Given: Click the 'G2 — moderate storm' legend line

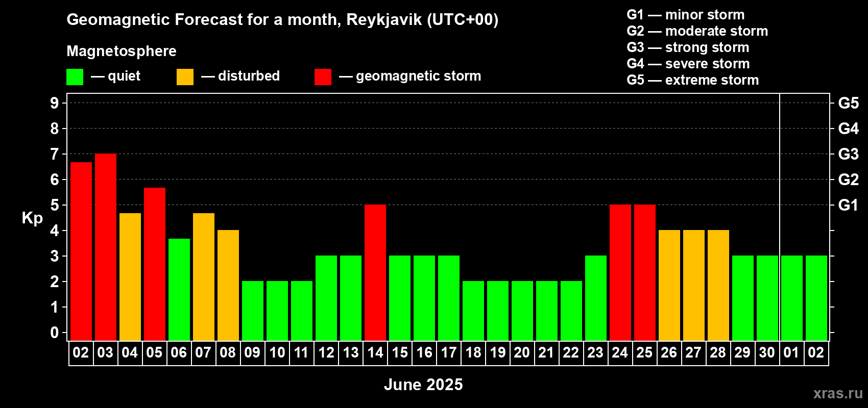Looking at the screenshot, I should (x=697, y=31).
